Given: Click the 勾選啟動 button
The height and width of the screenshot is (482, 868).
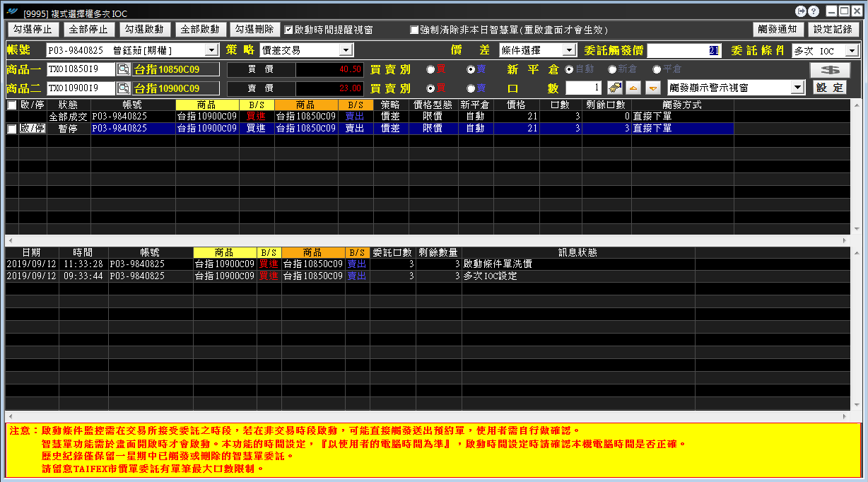Looking at the screenshot, I should [144, 30].
